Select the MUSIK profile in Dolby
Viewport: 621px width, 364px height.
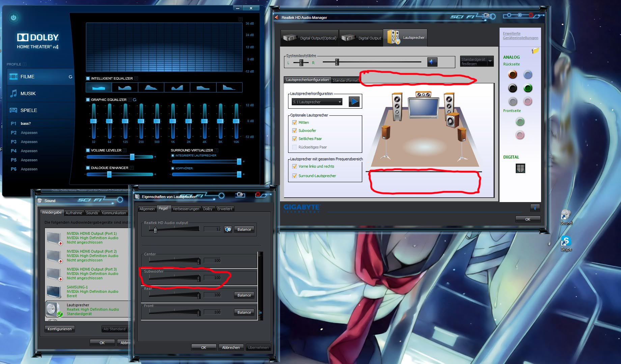tap(40, 93)
